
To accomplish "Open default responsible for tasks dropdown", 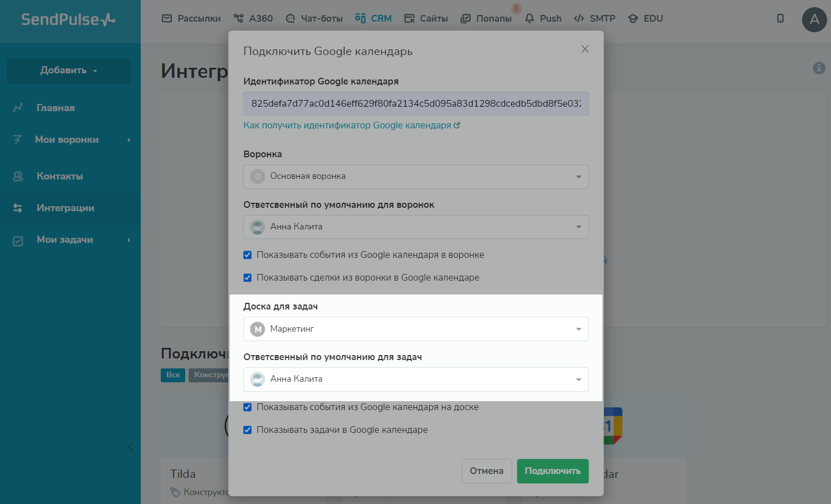I will click(416, 380).
